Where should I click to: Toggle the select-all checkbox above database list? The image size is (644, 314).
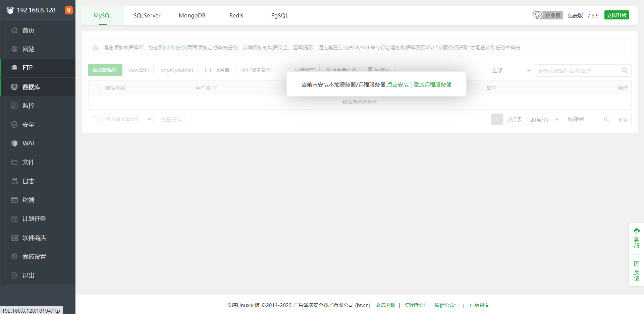click(95, 88)
